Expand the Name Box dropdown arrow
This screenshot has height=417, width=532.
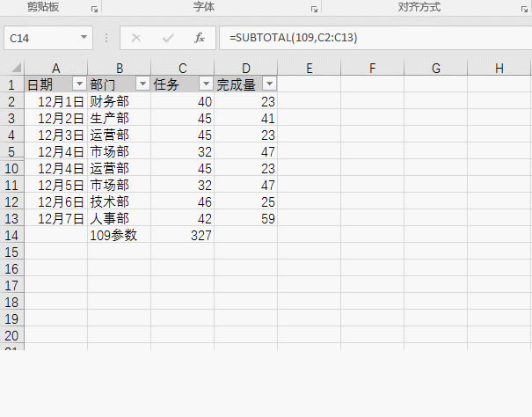(84, 37)
